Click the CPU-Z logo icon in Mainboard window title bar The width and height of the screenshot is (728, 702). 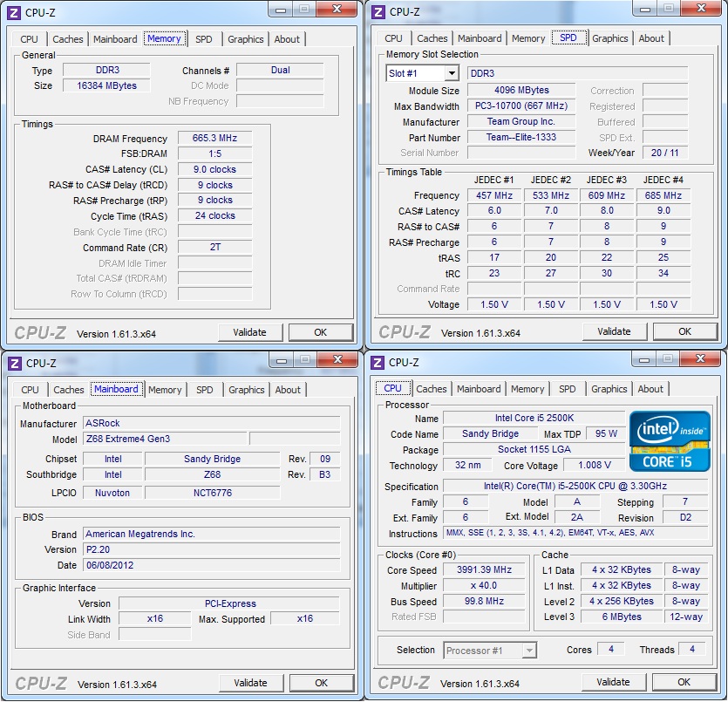[15, 363]
